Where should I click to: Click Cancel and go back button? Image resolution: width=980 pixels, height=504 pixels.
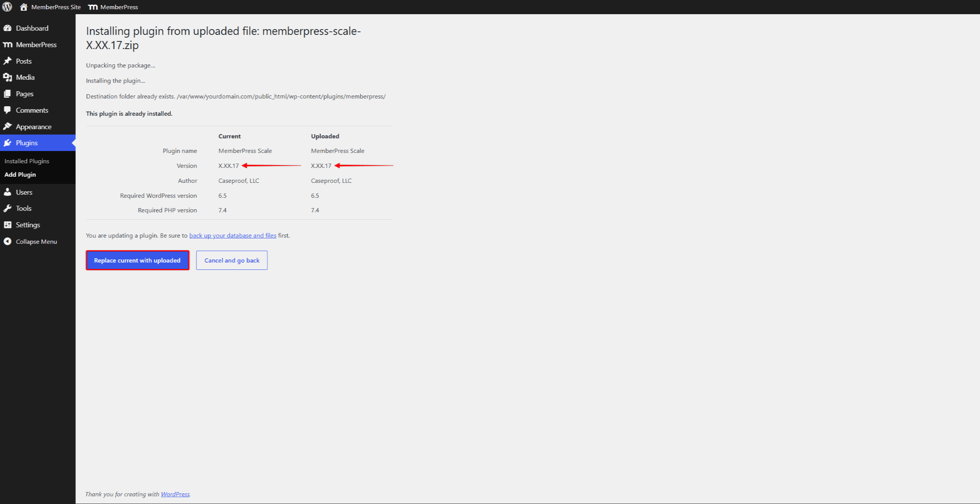[x=232, y=260]
